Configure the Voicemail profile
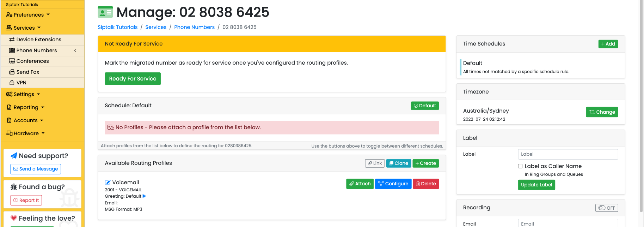Image resolution: width=644 pixels, height=227 pixels. (x=393, y=184)
